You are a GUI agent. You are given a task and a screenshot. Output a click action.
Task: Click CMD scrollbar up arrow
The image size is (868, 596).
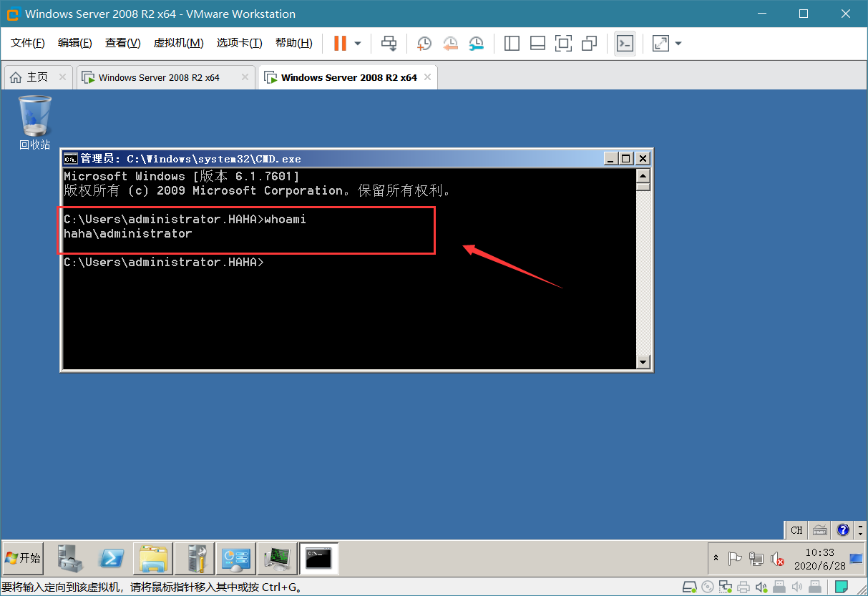click(643, 176)
